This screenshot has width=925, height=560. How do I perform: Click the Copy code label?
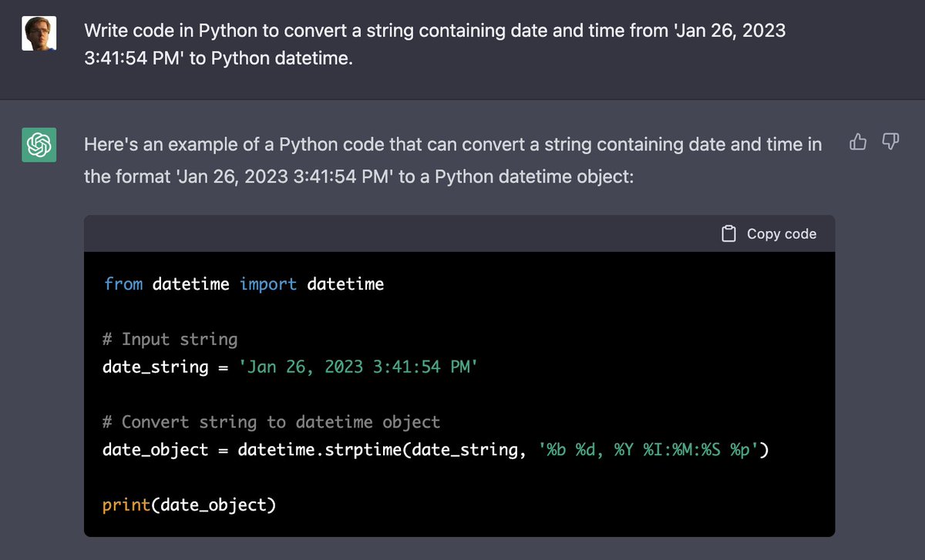pos(782,234)
